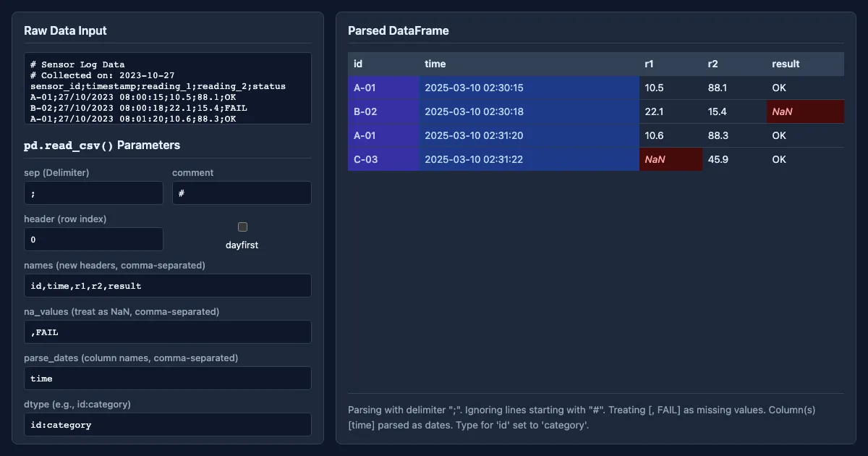Screen dimensions: 868x456
Task: Click the r2 value 88.1
Action: [x=734, y=88]
